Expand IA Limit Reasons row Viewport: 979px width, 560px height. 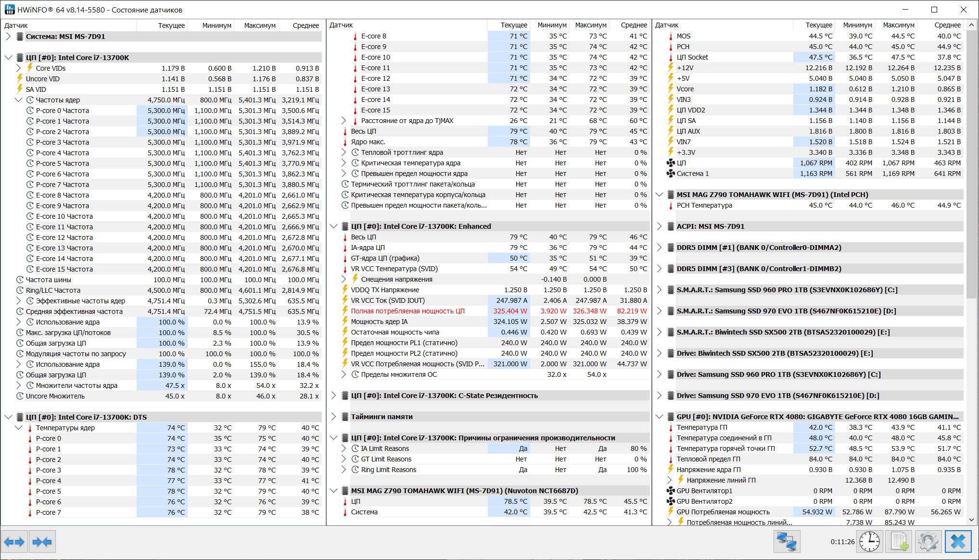[x=344, y=448]
